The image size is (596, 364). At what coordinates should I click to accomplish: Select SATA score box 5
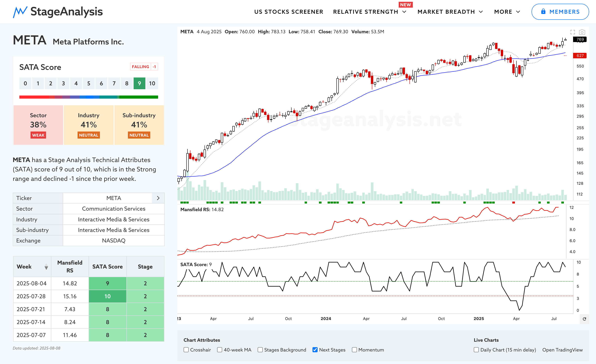point(89,84)
